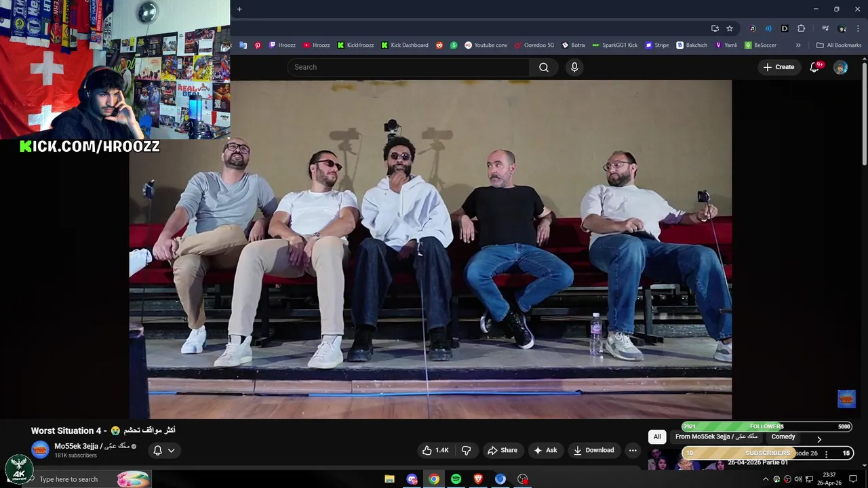The height and width of the screenshot is (488, 868).
Task: Open the volume icon in system tray
Action: pyautogui.click(x=798, y=479)
